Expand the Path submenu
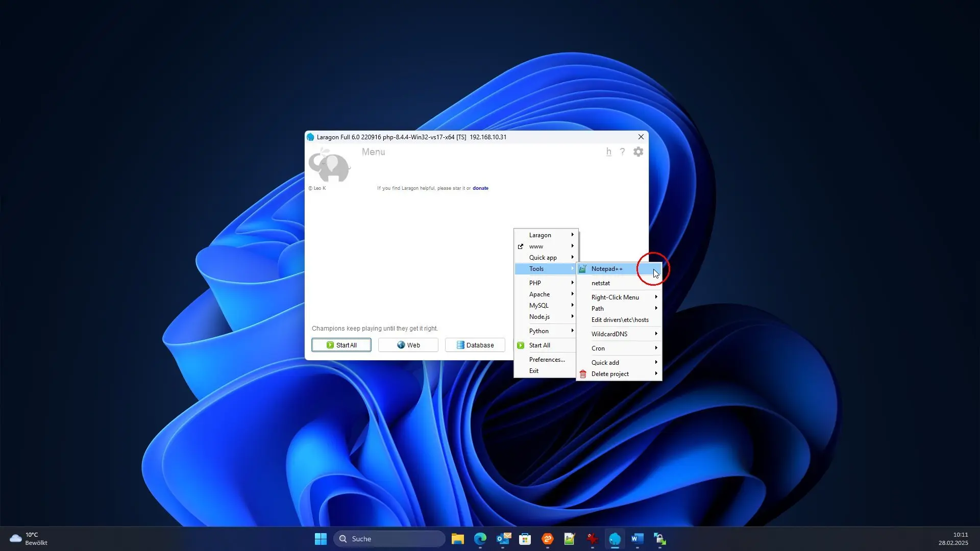980x551 pixels. point(619,309)
